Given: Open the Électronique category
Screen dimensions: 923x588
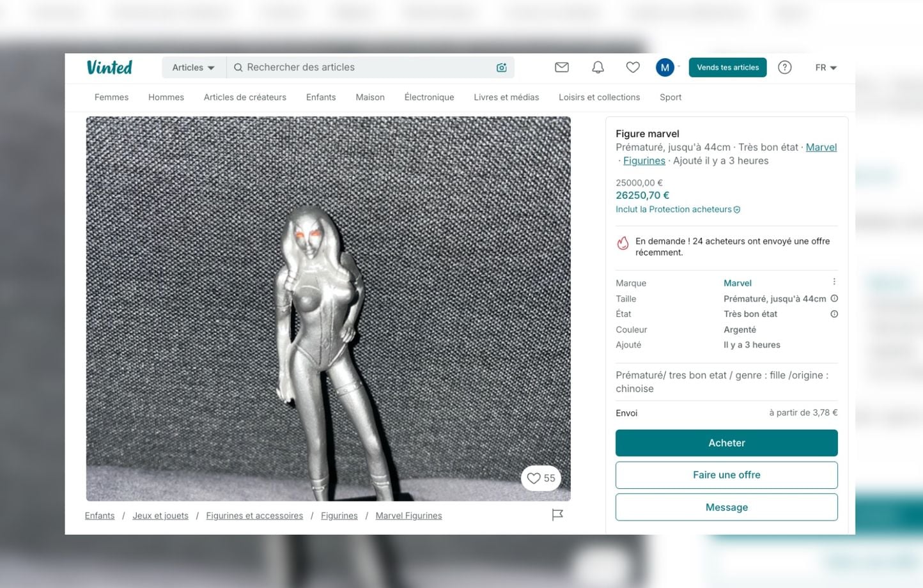Looking at the screenshot, I should click(429, 97).
